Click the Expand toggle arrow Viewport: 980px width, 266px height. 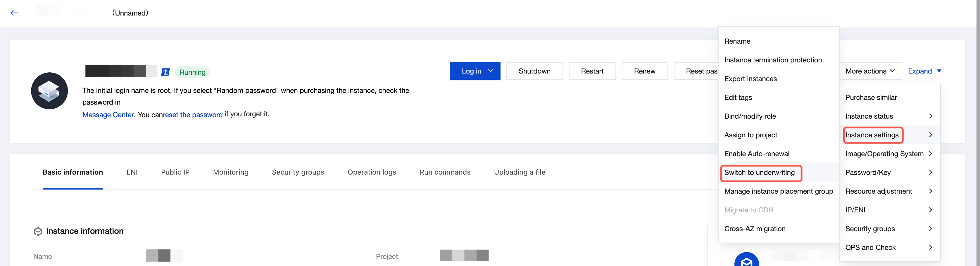[x=939, y=71]
